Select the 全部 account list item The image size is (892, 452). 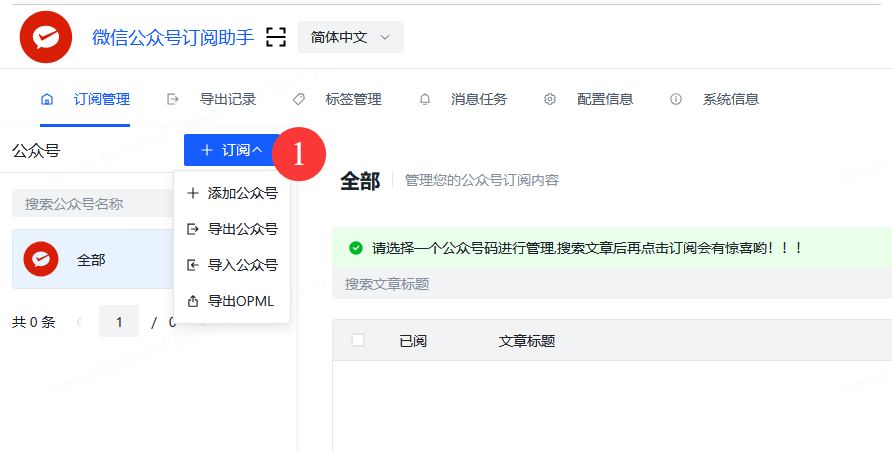(x=92, y=259)
